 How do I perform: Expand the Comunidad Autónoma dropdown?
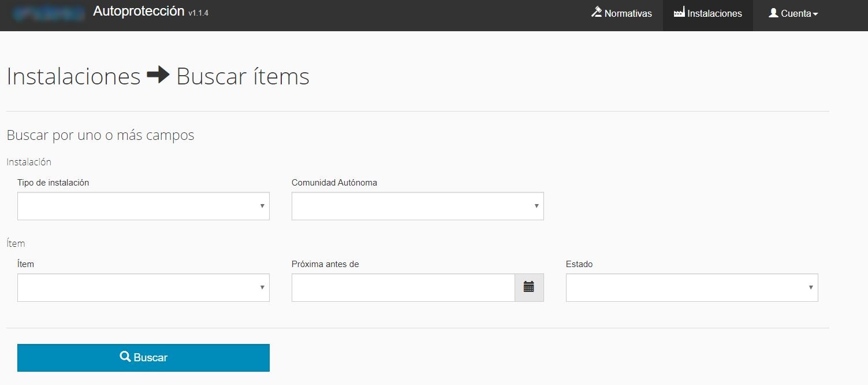(417, 206)
